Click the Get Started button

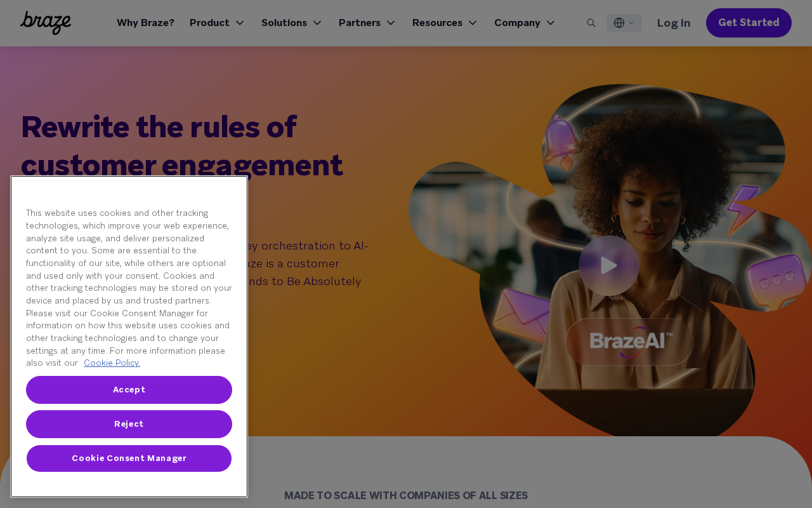click(749, 23)
